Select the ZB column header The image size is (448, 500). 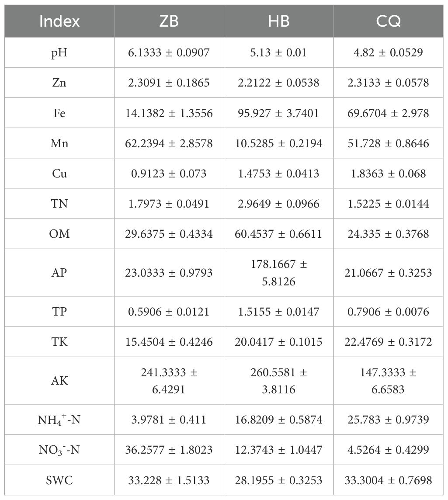(x=169, y=21)
